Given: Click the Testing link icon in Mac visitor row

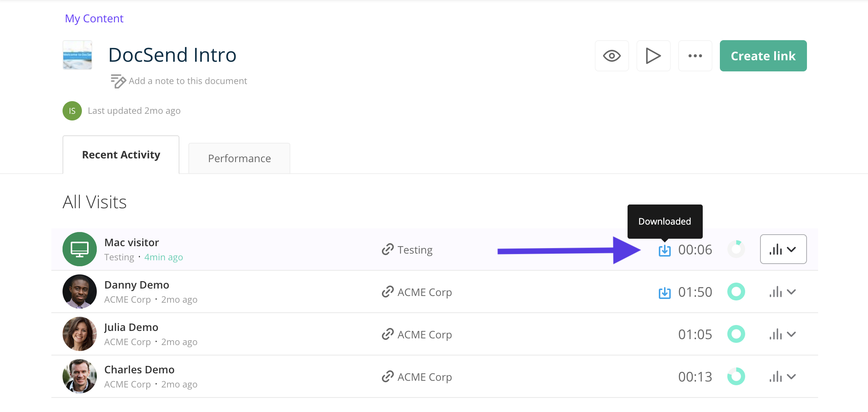Looking at the screenshot, I should coord(388,250).
